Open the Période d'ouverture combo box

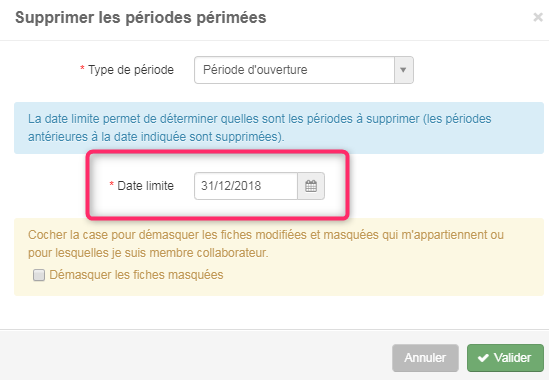304,70
